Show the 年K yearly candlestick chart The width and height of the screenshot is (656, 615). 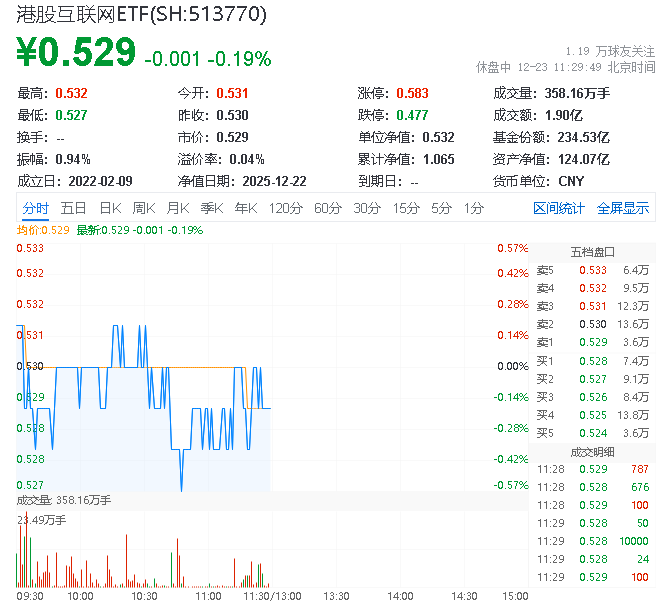tap(245, 208)
